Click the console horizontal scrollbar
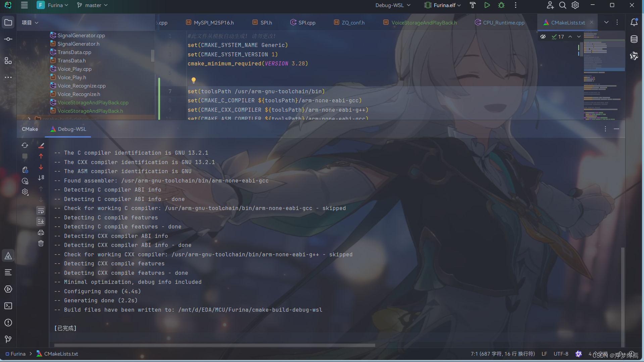Viewport: 644px width, 362px height. click(214, 345)
